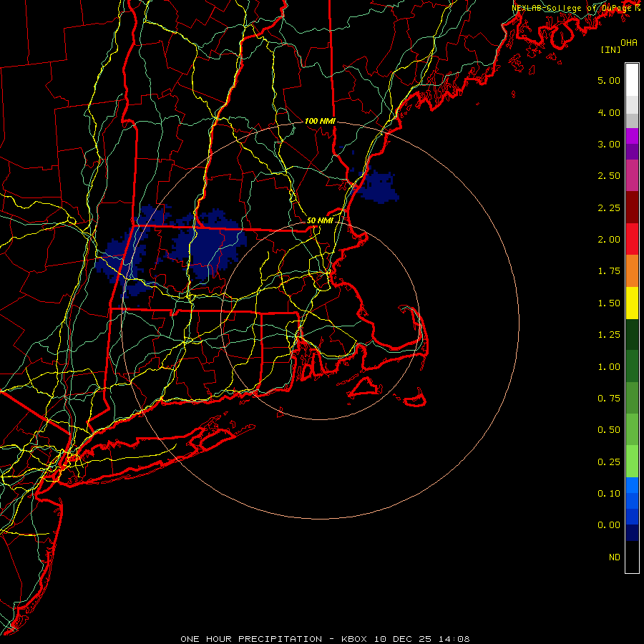Click the 2.50 scale label
The width and height of the screenshot is (644, 644).
(609, 176)
